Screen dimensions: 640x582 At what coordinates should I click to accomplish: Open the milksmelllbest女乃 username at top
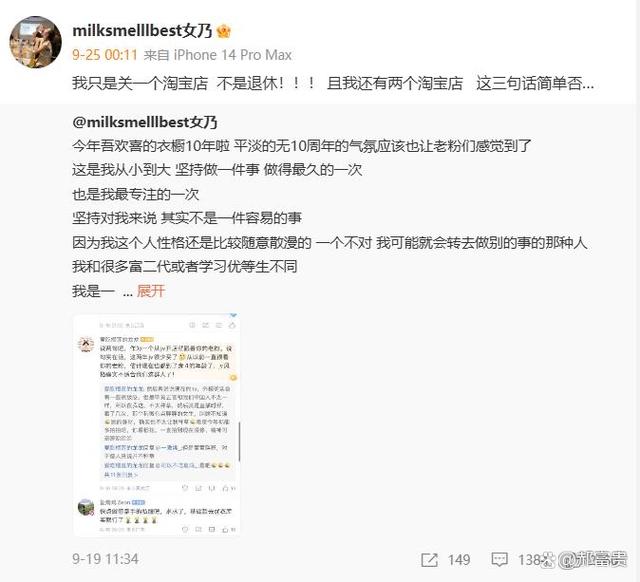coord(142,31)
